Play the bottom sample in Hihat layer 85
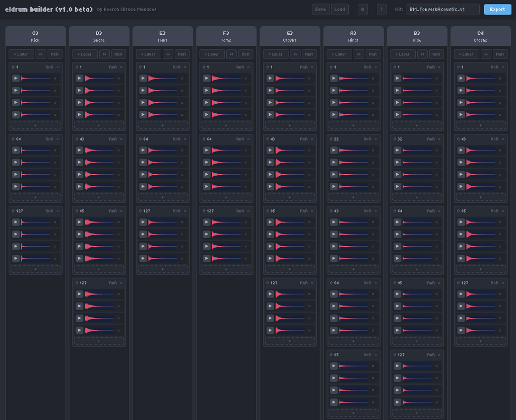This screenshot has height=420, width=516. (x=334, y=402)
